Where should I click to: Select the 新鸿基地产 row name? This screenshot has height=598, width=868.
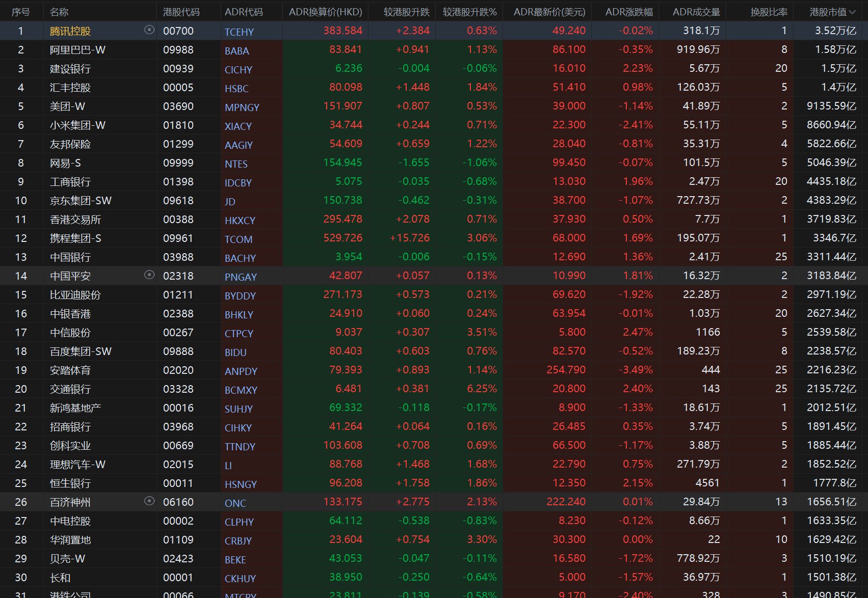coord(75,408)
